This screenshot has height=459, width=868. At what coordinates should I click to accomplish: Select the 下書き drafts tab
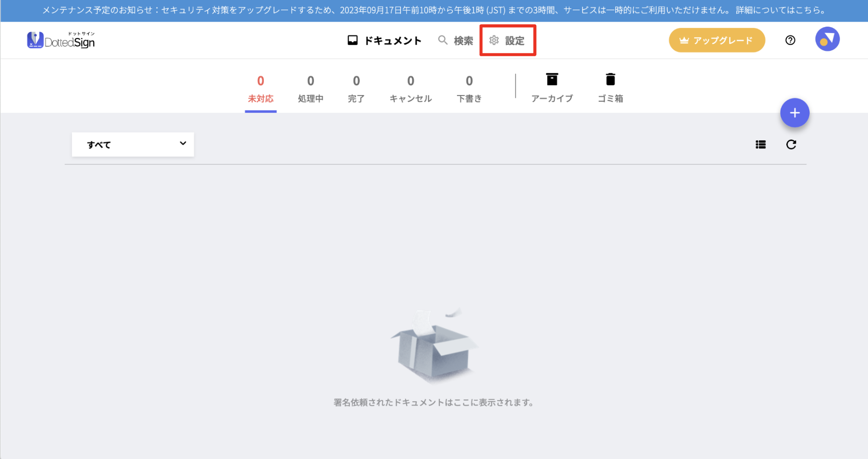point(469,89)
